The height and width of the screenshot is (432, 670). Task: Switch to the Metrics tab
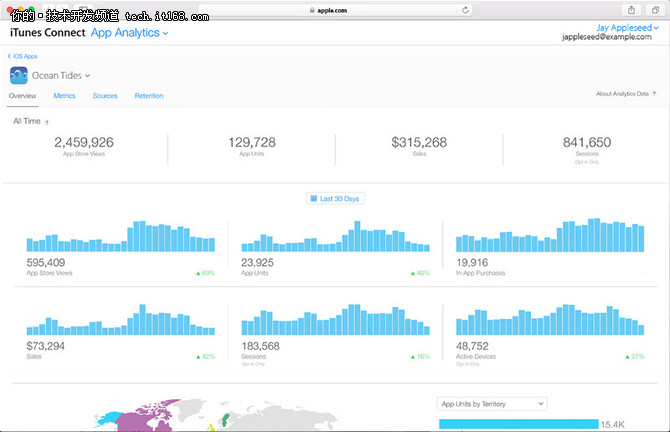pos(64,96)
